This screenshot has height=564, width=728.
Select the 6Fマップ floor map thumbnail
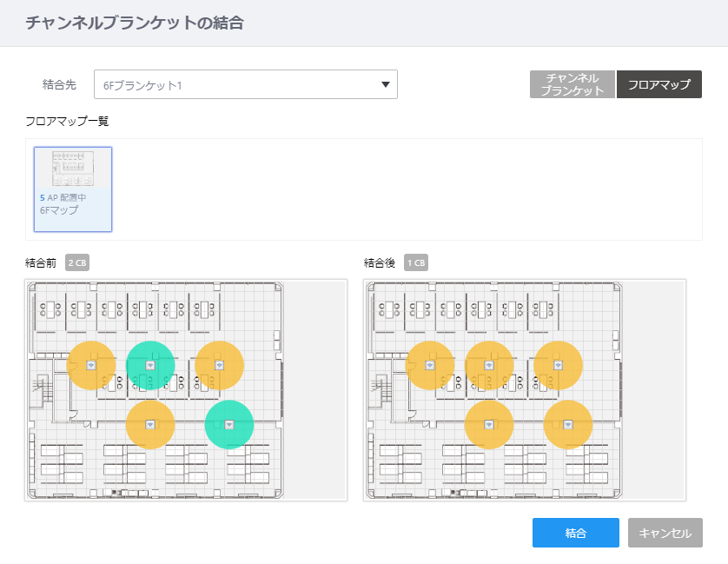(x=73, y=189)
